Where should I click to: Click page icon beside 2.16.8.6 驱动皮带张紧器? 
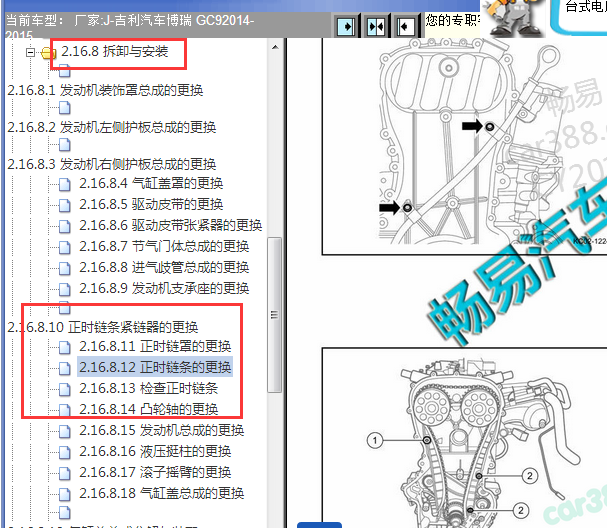point(65,226)
